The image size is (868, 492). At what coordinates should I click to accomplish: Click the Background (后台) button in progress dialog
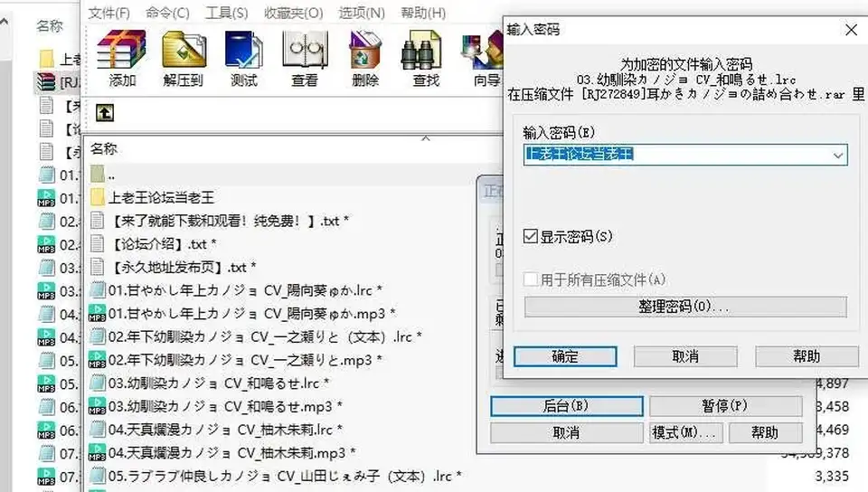coord(566,406)
